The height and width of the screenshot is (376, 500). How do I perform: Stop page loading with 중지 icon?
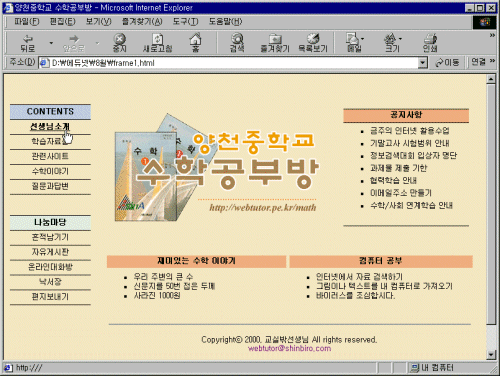pyautogui.click(x=119, y=43)
